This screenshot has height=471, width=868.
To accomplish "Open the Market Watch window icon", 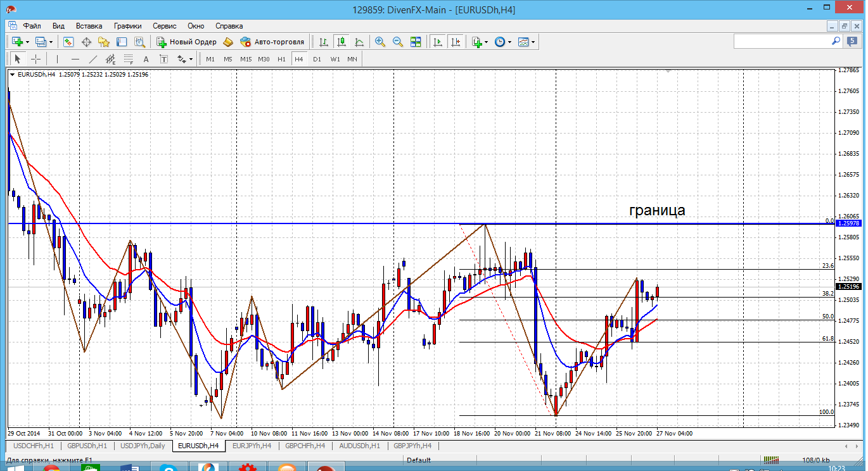I will (68, 42).
